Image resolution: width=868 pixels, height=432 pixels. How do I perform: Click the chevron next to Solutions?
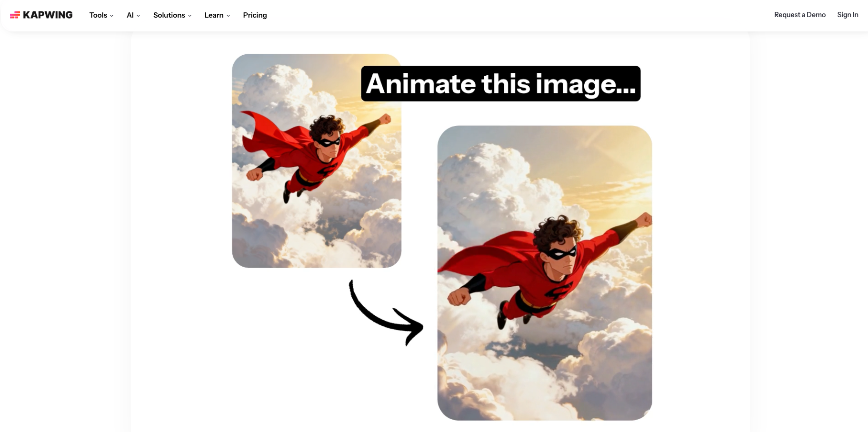point(190,16)
